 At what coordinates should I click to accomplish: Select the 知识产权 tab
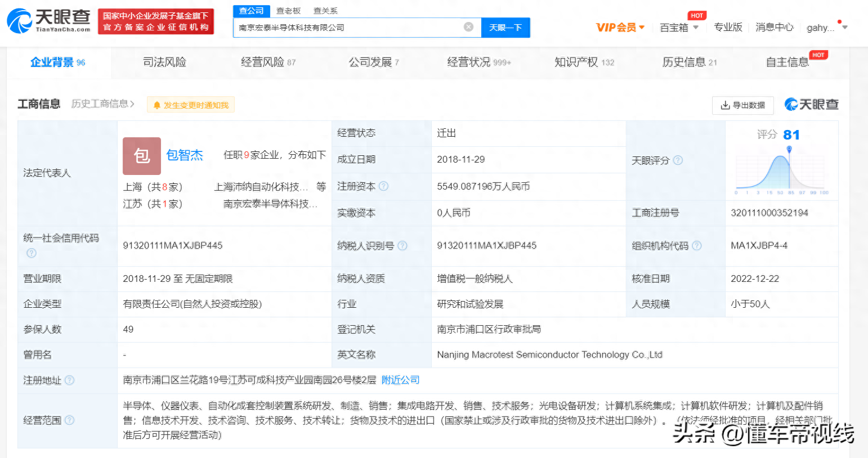[584, 62]
